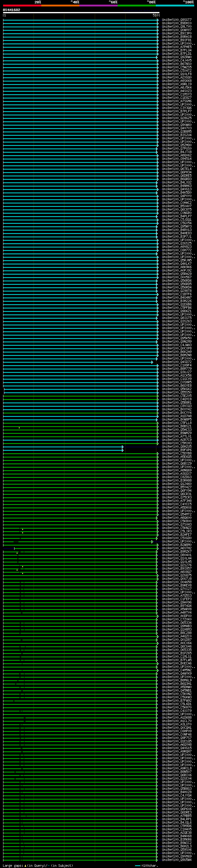Screen dimensions: 197x868
Task: Open hit UniRef100_Q5KGK2
Action: click(177, 389)
